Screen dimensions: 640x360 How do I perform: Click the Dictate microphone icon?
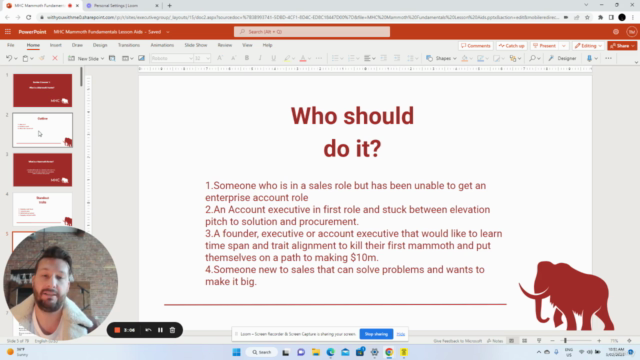(x=589, y=58)
